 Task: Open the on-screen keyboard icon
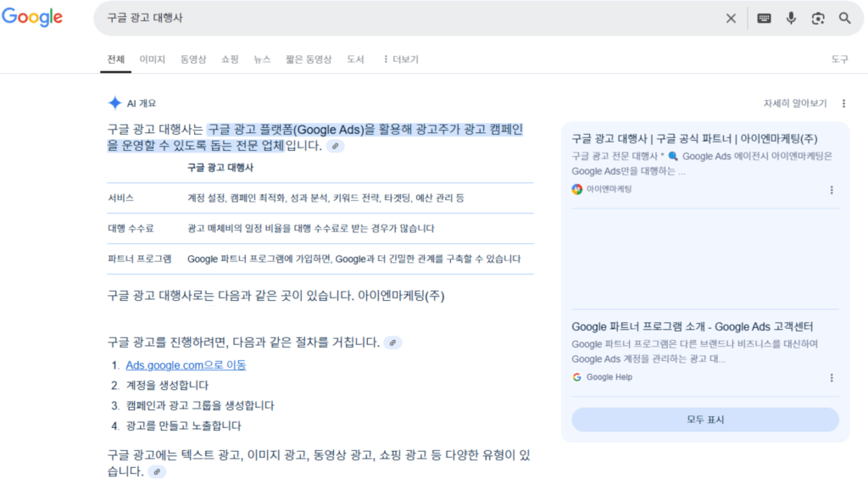click(x=764, y=19)
